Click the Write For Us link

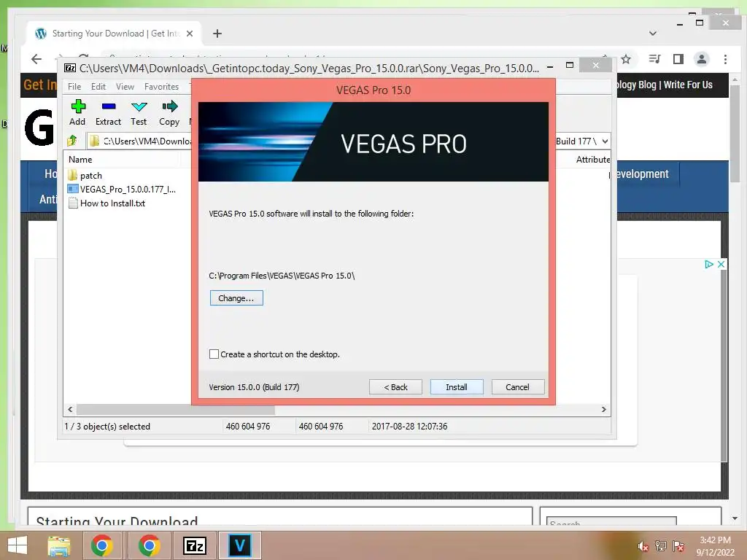point(688,85)
